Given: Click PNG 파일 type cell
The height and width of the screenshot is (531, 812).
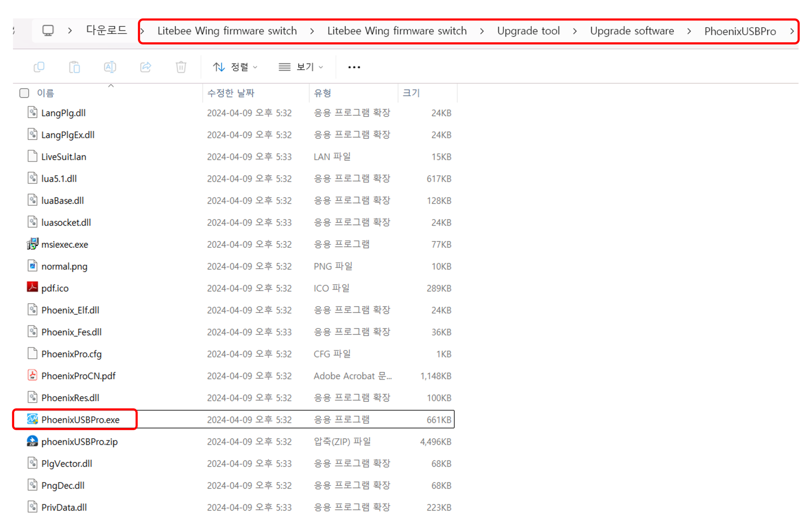Looking at the screenshot, I should point(333,266).
